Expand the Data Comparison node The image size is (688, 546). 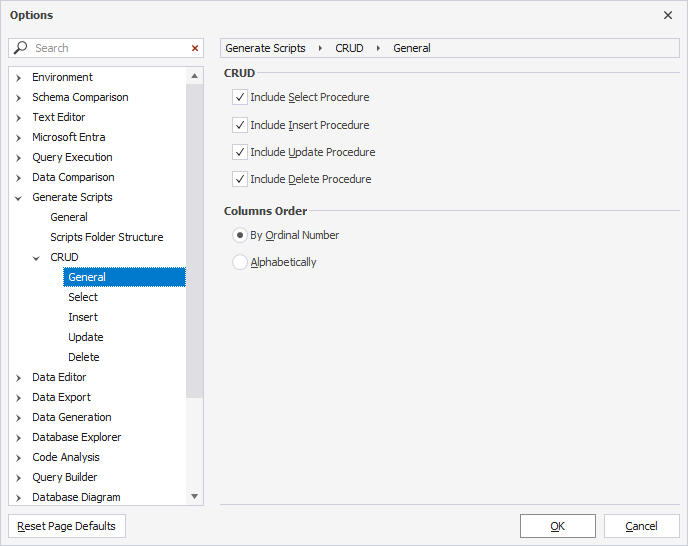click(x=18, y=178)
